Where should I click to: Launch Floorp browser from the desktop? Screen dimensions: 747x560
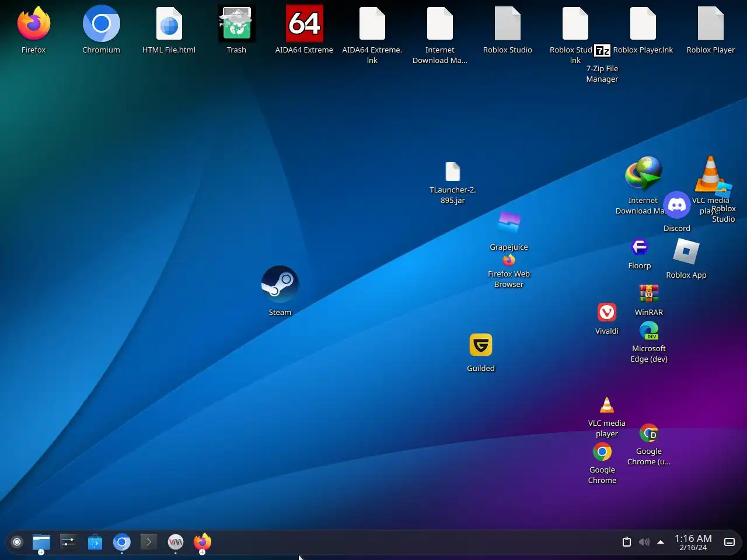coord(640,247)
